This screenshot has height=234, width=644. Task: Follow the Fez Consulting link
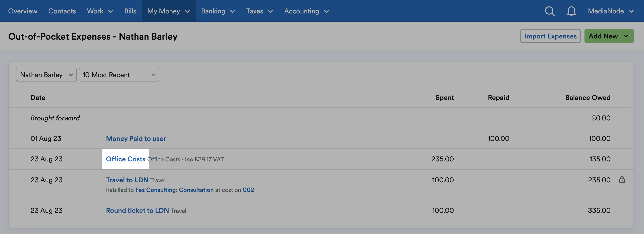[x=156, y=190]
